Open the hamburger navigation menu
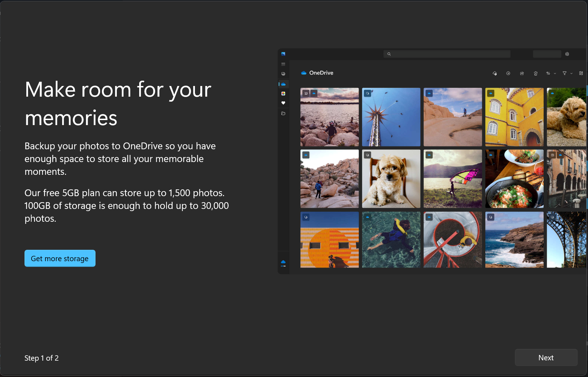588x377 pixels. point(283,64)
